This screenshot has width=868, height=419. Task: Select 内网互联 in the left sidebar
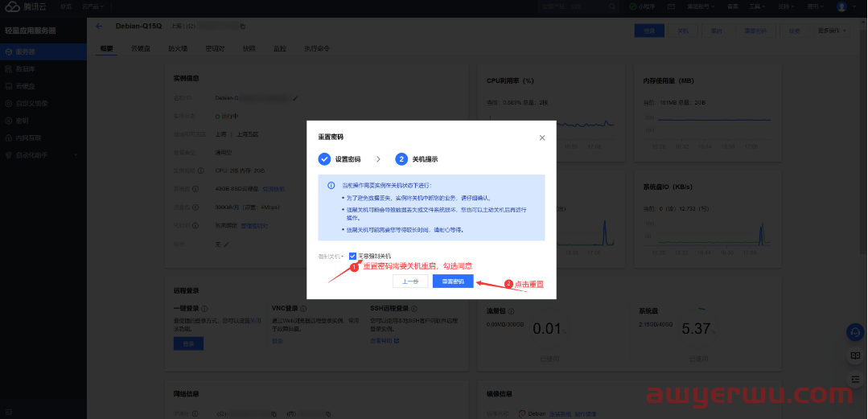tap(43, 138)
